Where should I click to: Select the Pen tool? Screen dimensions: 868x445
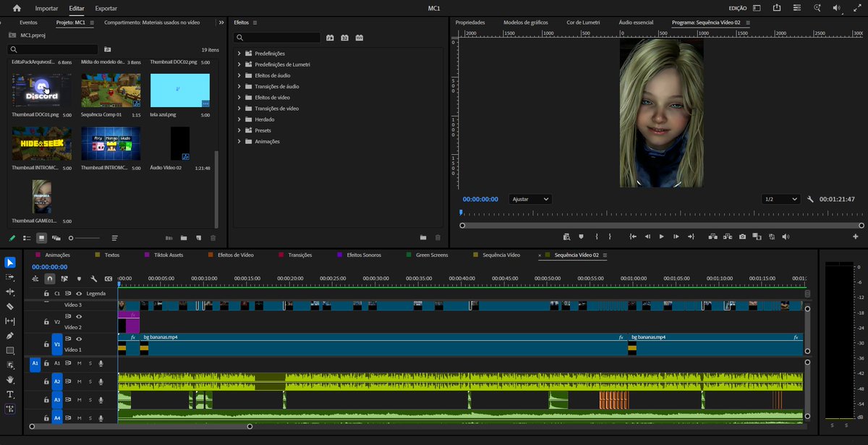10,336
